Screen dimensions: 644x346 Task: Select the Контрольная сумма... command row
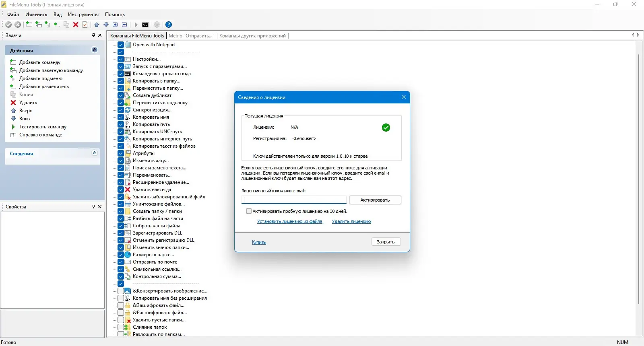[157, 276]
